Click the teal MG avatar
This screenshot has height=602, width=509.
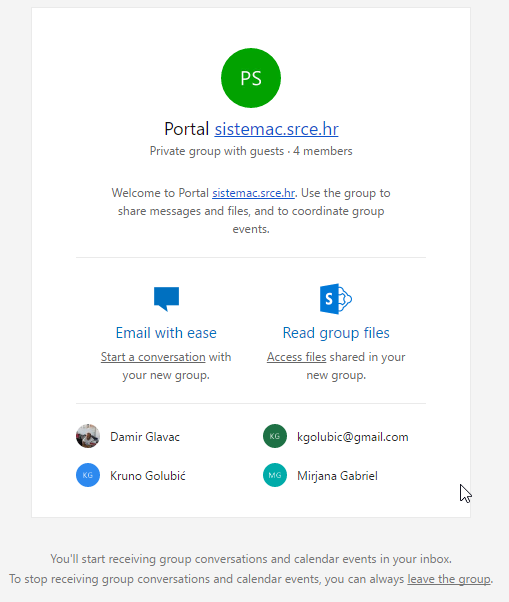pyautogui.click(x=275, y=475)
